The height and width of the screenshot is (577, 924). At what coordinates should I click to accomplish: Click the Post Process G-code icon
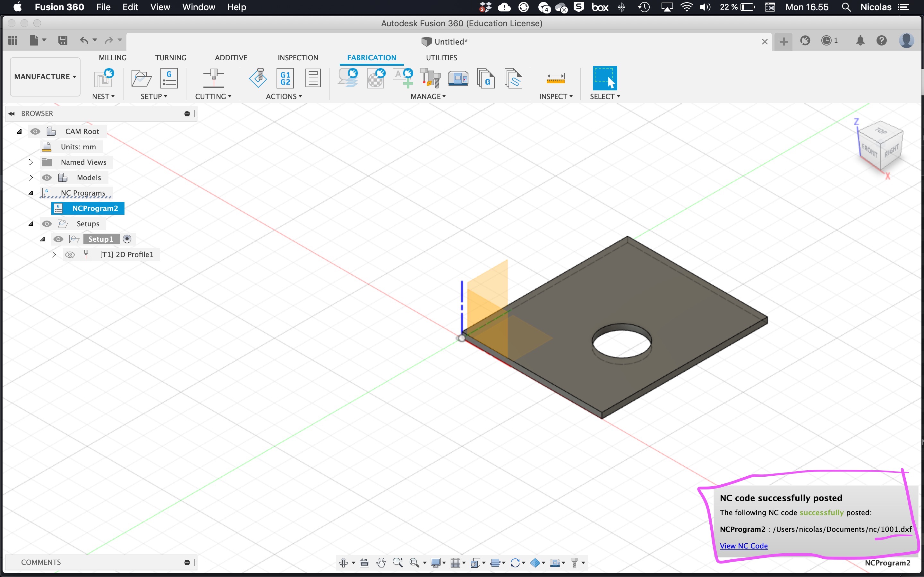tap(285, 78)
